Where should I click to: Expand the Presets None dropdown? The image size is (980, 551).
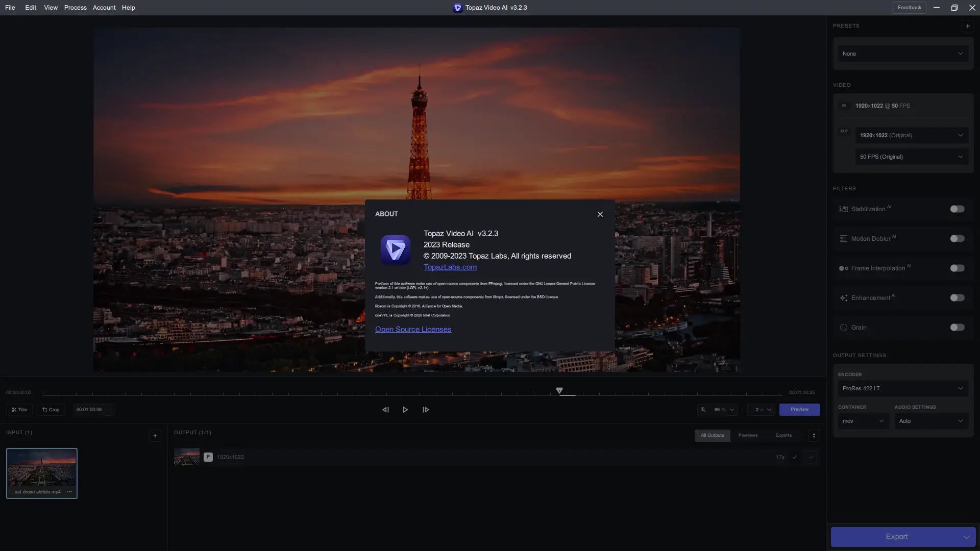pyautogui.click(x=902, y=54)
